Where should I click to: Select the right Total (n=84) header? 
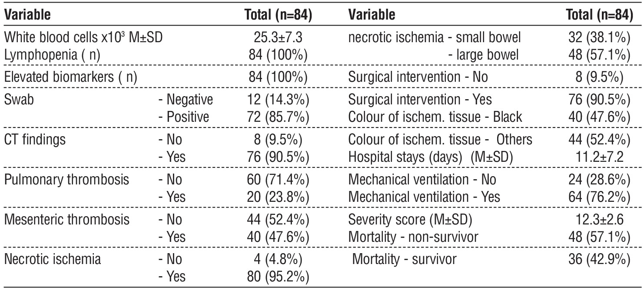pos(600,15)
